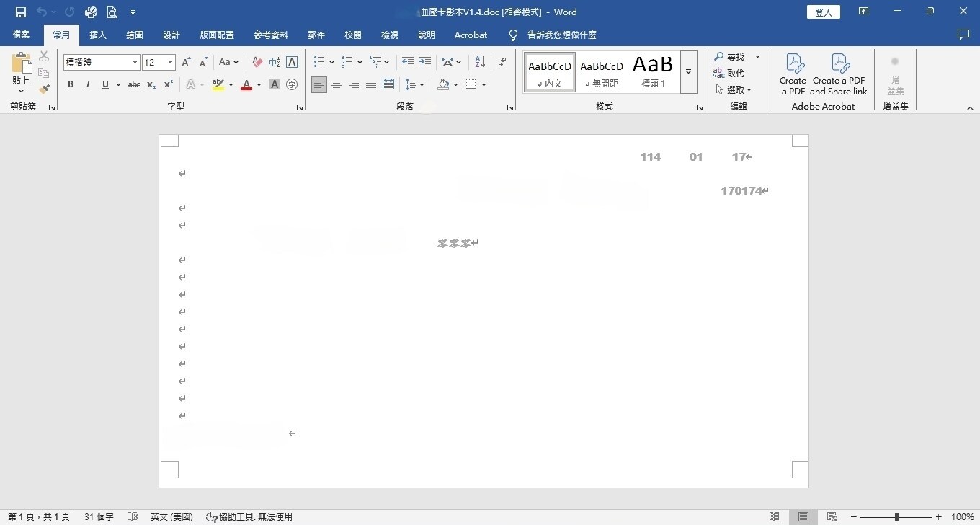Click Create a PDF and Share link

[839, 74]
